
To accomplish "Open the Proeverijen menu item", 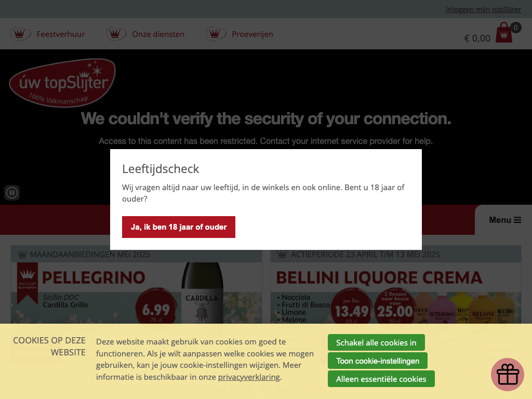I will [252, 34].
